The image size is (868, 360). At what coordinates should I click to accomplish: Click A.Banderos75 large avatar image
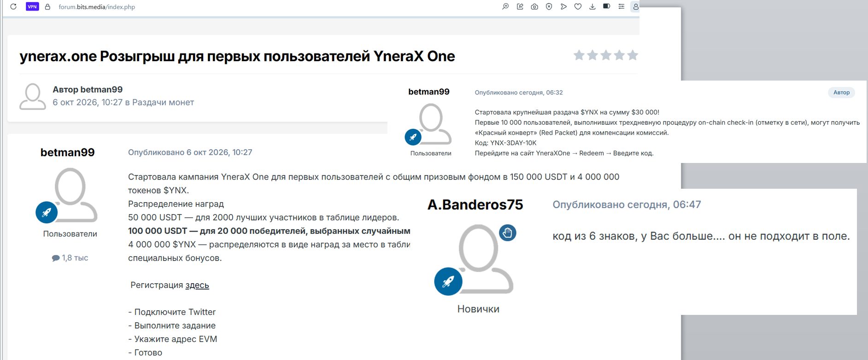(486, 259)
